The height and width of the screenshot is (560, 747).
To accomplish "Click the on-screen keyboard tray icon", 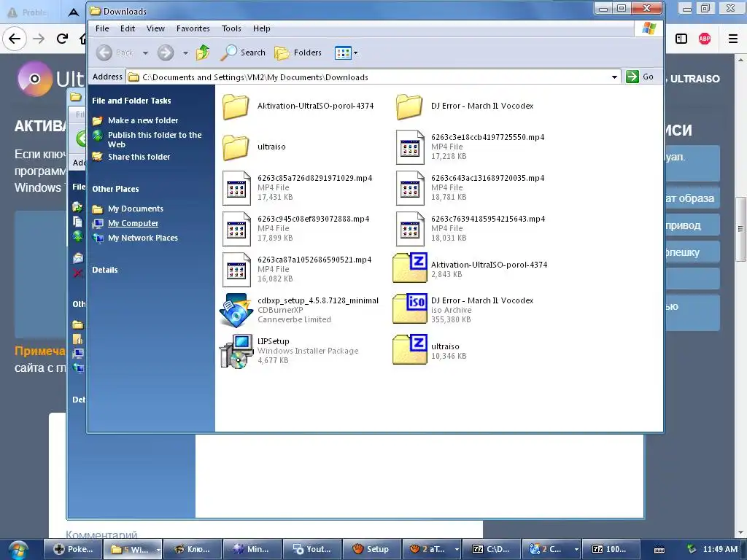I will 659,550.
